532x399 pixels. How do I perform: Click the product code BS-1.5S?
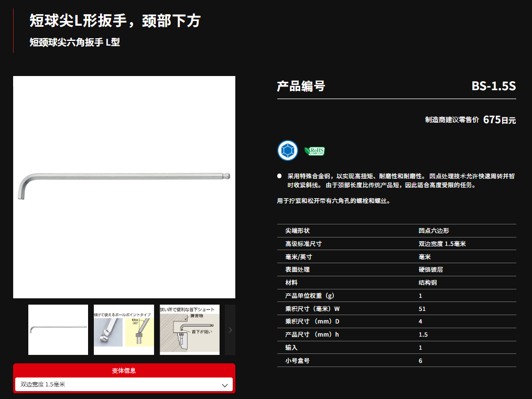[x=493, y=87]
